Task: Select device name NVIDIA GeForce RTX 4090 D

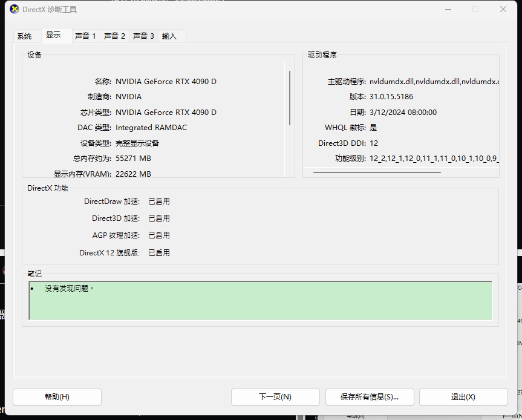Action: click(166, 82)
